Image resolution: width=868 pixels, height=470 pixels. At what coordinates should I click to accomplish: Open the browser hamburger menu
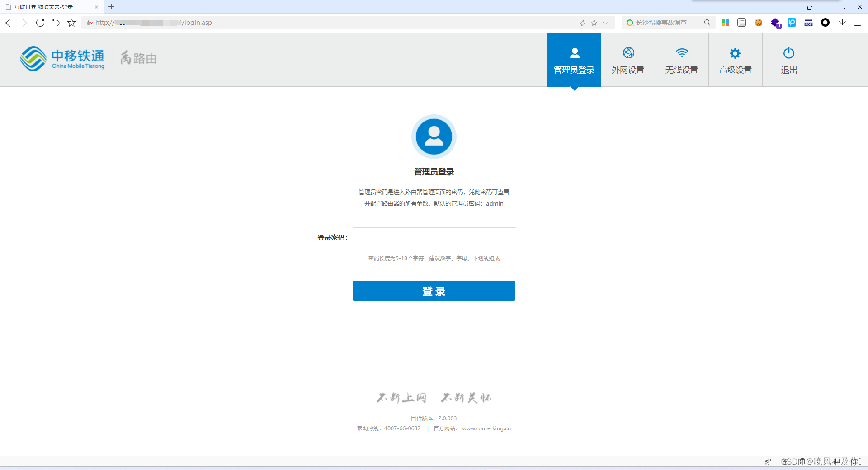858,23
